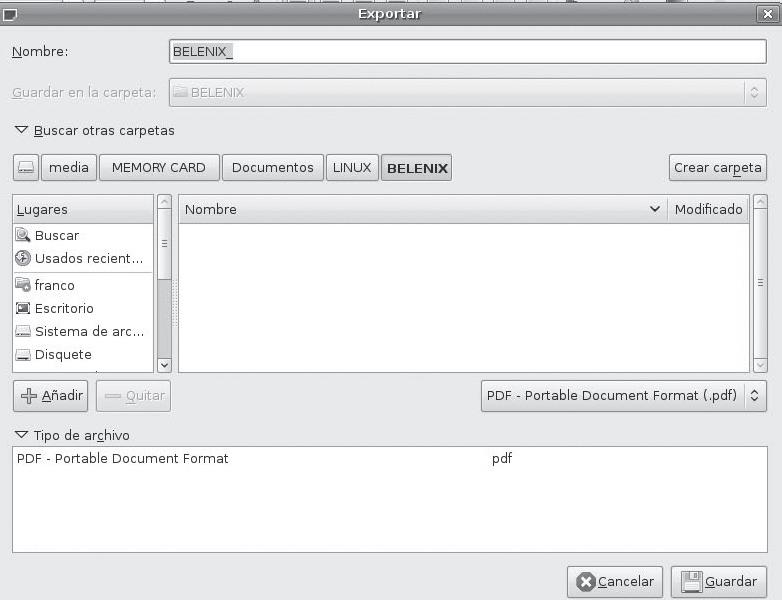The width and height of the screenshot is (782, 600).
Task: Click the Añadir bookmark button
Action: (50, 396)
